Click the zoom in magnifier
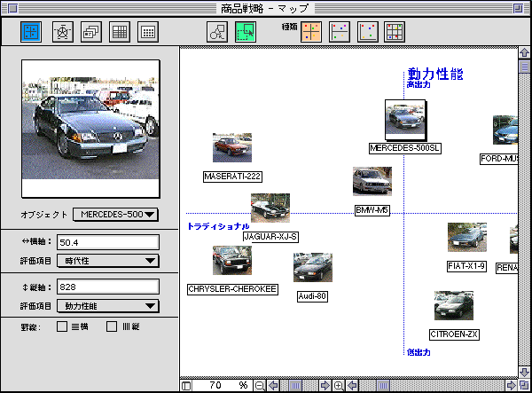The height and width of the screenshot is (393, 532). pyautogui.click(x=339, y=386)
